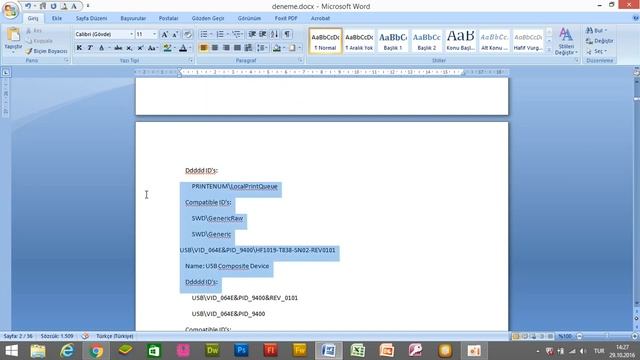640x360 pixels.
Task: Click the spelling check icon in status bar
Action: coord(85,336)
